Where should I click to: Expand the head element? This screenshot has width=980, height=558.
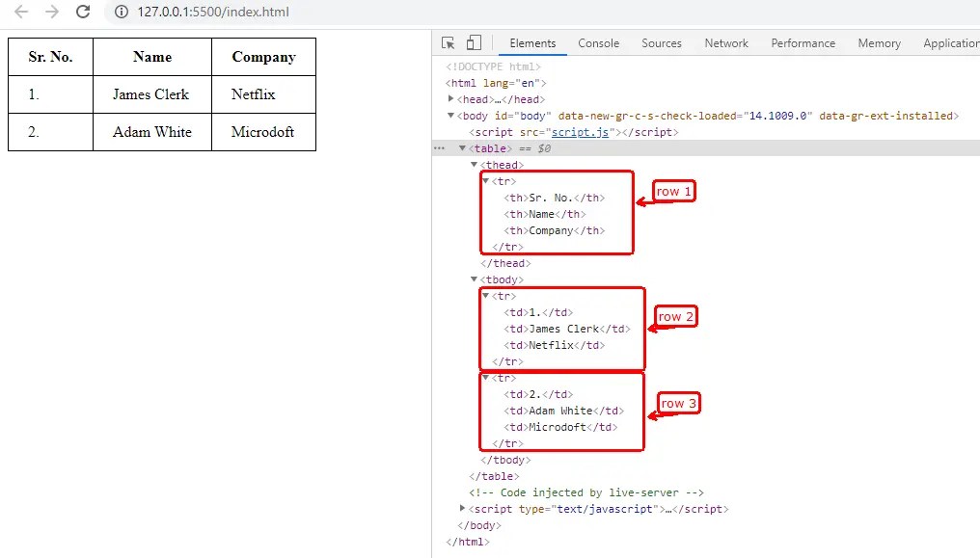pos(451,98)
